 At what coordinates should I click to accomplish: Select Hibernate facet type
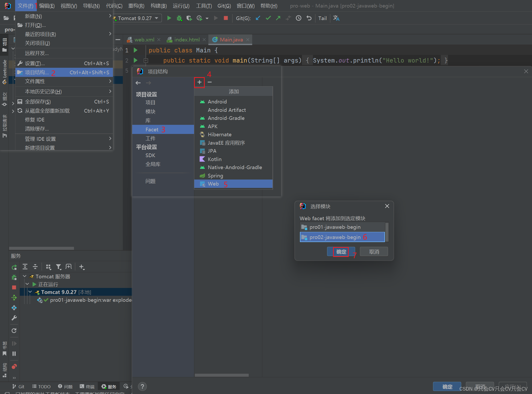233,134
